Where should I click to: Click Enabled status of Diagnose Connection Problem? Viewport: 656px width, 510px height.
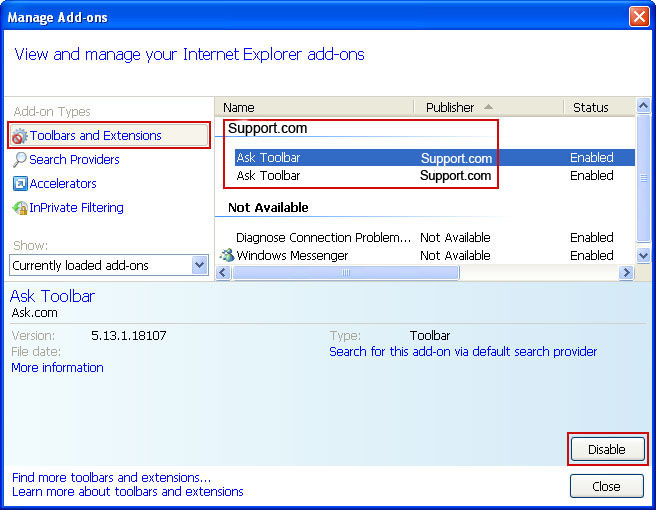[x=592, y=238]
